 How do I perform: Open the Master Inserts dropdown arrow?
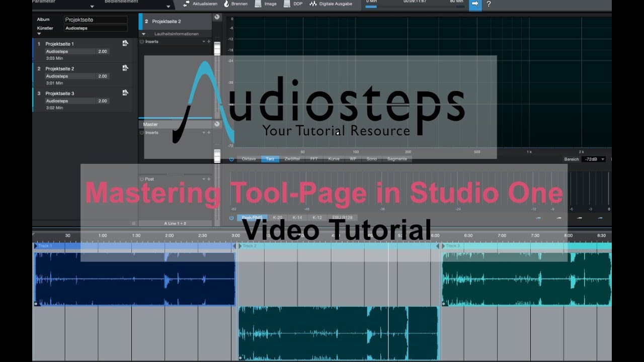204,133
